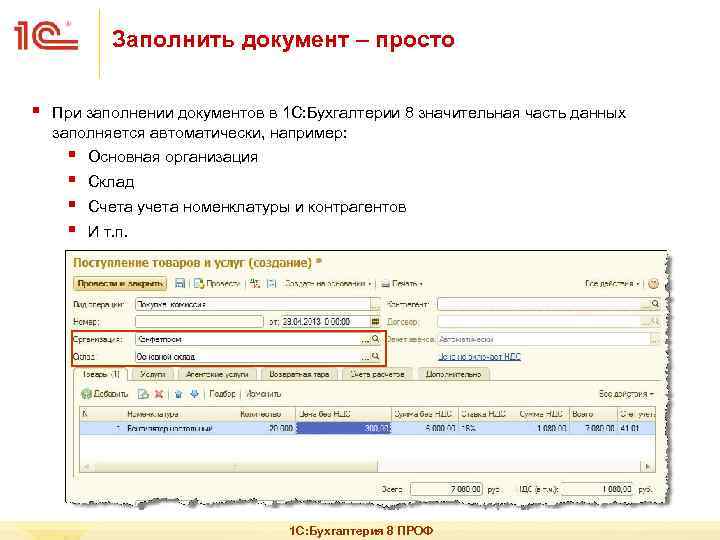
Task: Click ellipsis select button in Склад field
Action: click(365, 356)
